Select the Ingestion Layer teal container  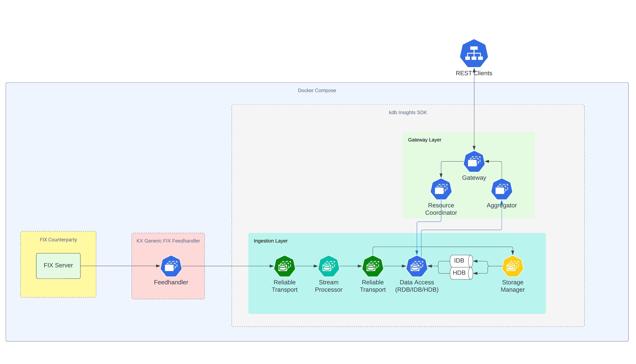271,241
